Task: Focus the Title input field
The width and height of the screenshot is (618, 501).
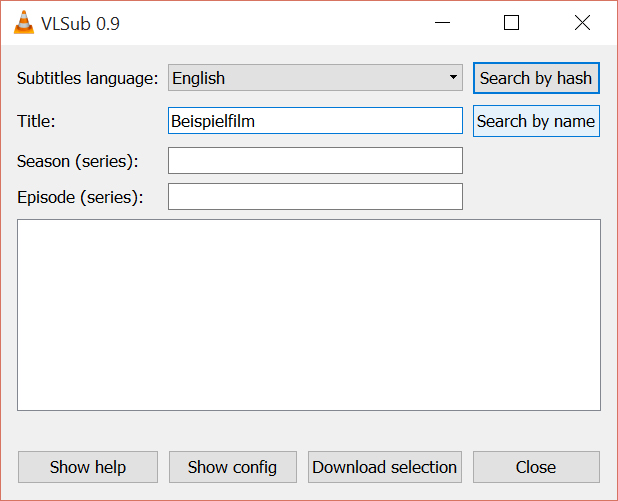Action: [x=315, y=121]
